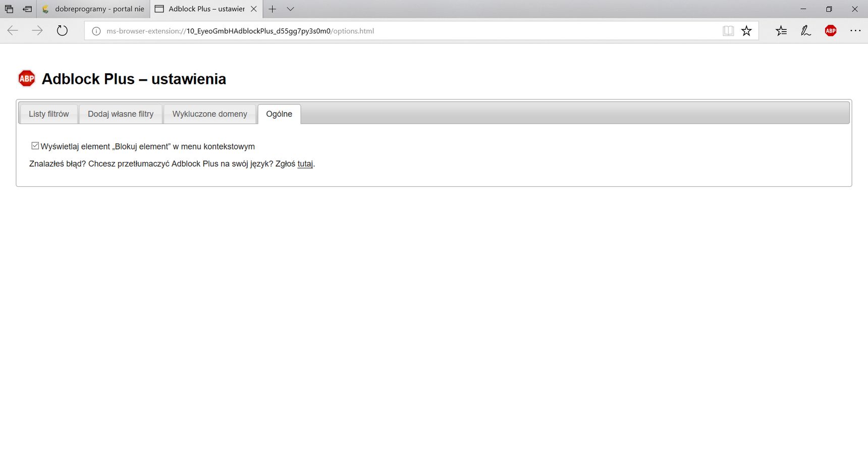
Task: Open the Wykluczone domeny tab
Action: click(x=210, y=114)
